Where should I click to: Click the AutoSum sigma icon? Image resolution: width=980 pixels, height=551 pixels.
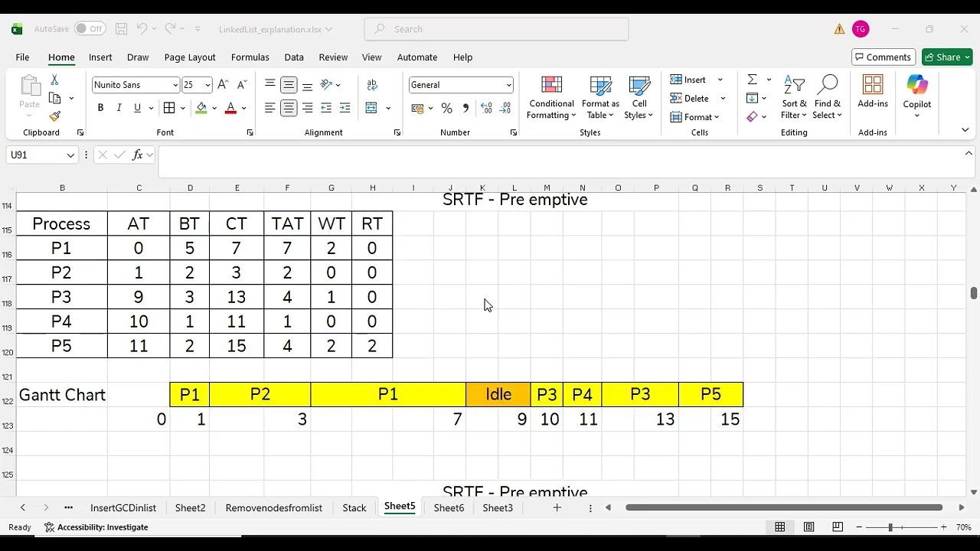pyautogui.click(x=752, y=80)
